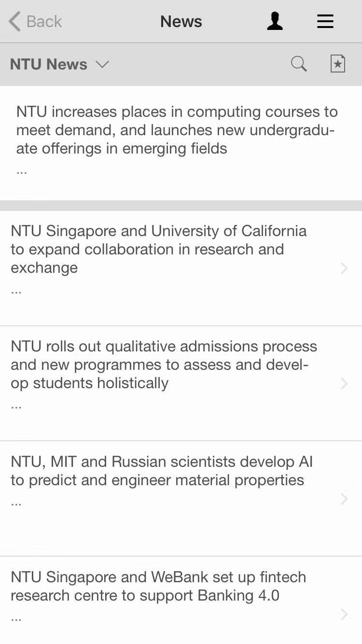Click the search magnifier icon
Image resolution: width=362 pixels, height=644 pixels.
[299, 64]
